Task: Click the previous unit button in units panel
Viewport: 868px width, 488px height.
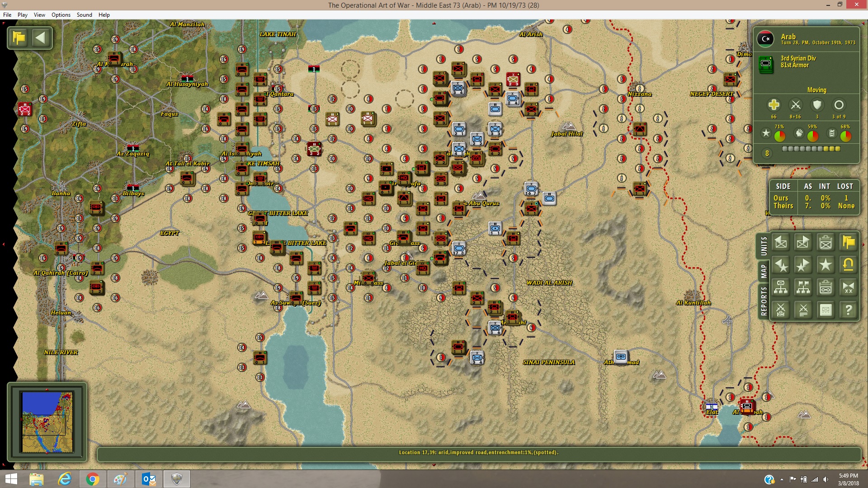Action: (781, 243)
